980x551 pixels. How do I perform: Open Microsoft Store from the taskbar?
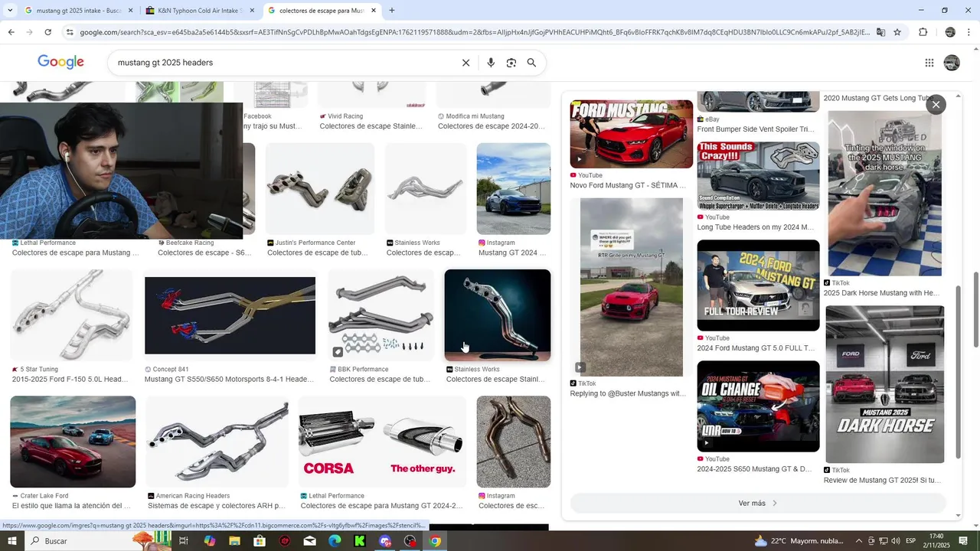260,541
